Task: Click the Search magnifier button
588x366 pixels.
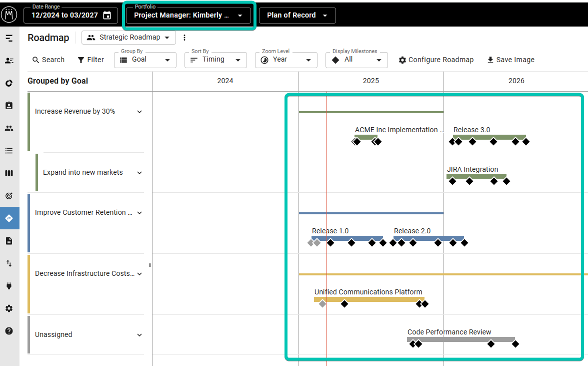Action: click(48, 60)
